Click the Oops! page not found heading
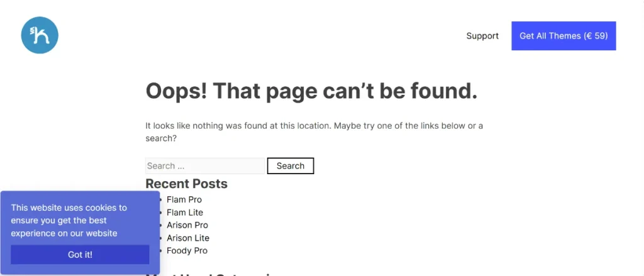This screenshot has width=644, height=276. pos(311,91)
